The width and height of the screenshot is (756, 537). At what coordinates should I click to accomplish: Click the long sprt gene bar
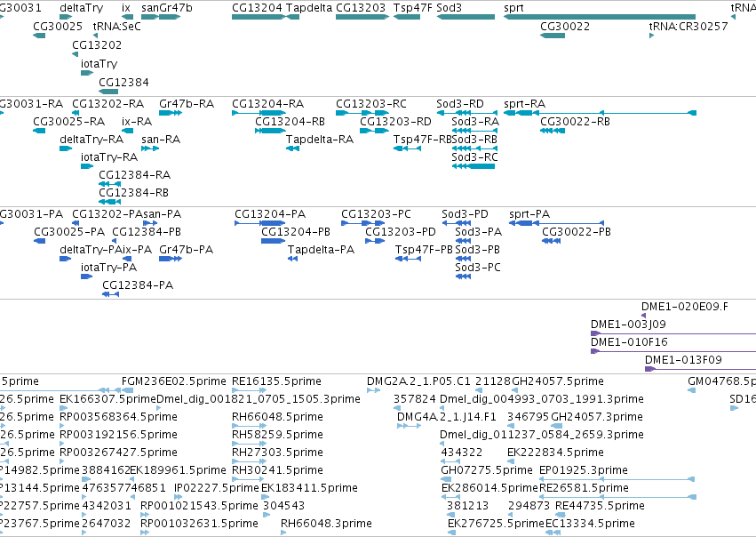tap(600, 17)
